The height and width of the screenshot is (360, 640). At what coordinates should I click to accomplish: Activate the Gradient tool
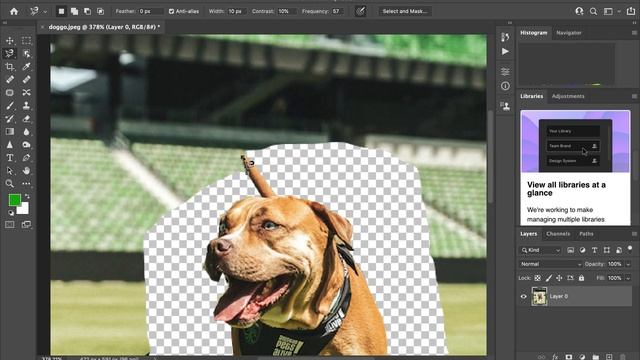point(10,131)
